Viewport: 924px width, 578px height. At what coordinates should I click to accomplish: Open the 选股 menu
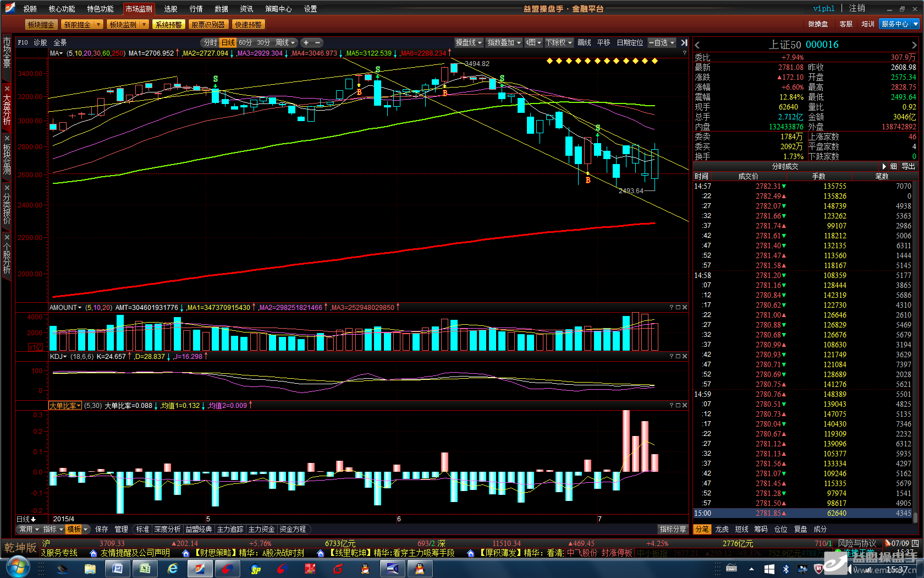click(x=170, y=9)
